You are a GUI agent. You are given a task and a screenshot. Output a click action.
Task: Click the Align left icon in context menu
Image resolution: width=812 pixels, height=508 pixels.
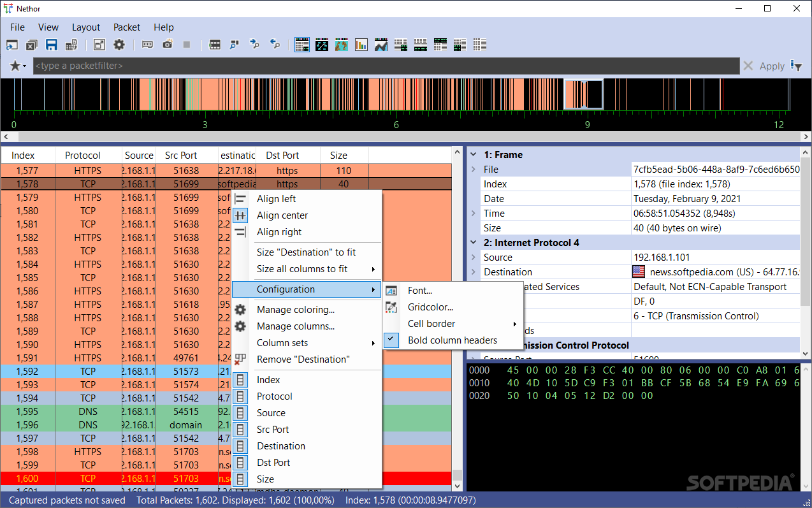(x=240, y=199)
